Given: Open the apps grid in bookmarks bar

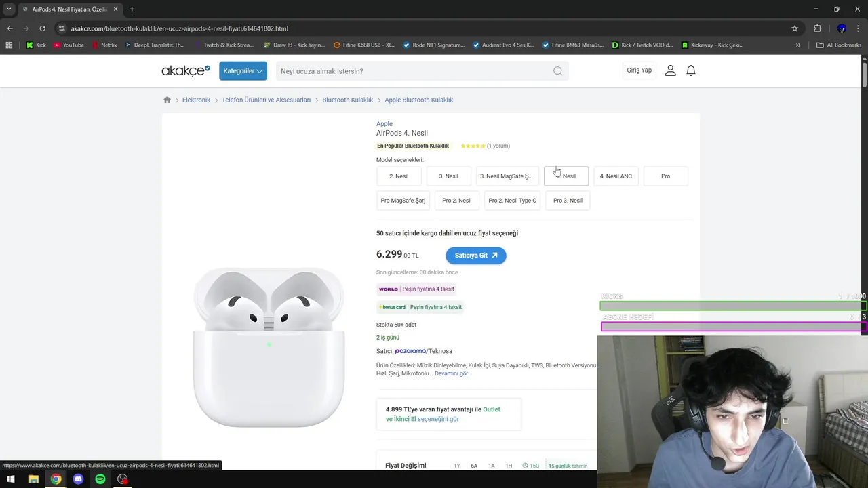Looking at the screenshot, I should coord(9,45).
